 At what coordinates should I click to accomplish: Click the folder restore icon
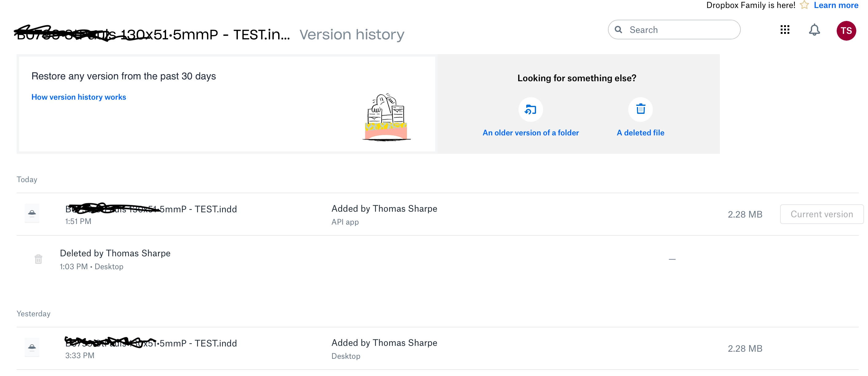[531, 110]
